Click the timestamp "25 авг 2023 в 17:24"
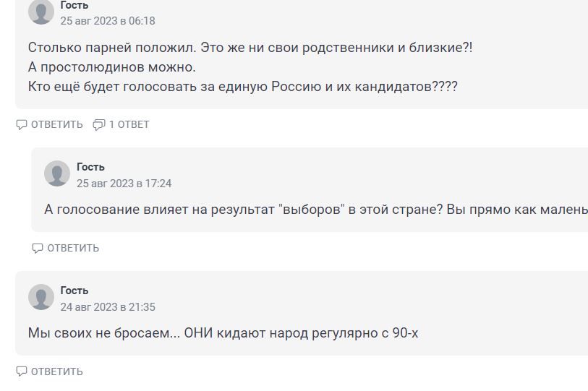 pos(124,184)
